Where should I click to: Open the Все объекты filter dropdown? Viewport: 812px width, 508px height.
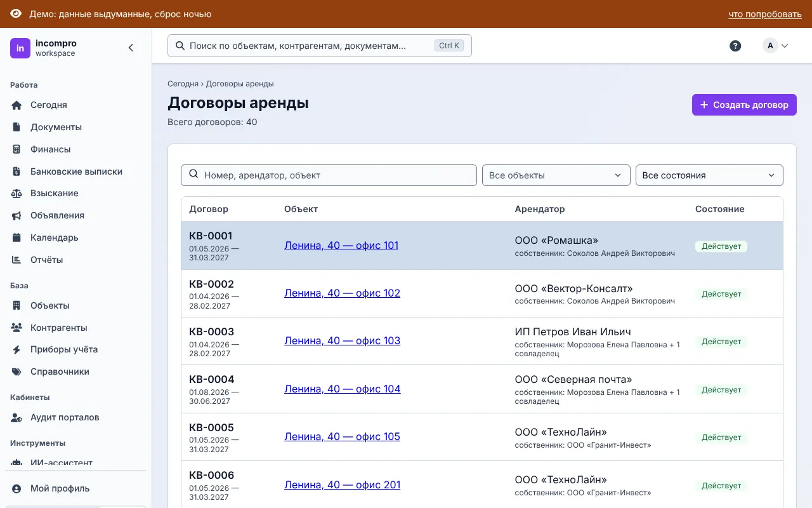click(x=556, y=175)
